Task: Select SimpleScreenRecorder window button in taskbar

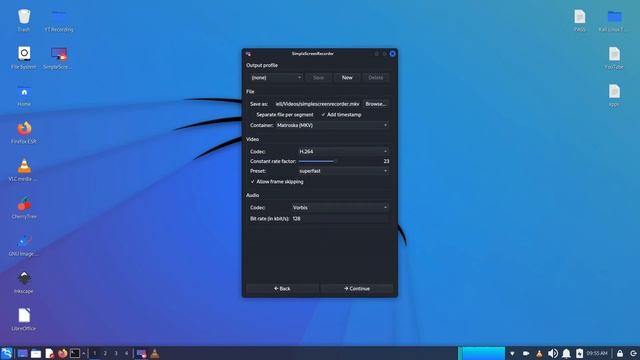Action: coord(141,353)
